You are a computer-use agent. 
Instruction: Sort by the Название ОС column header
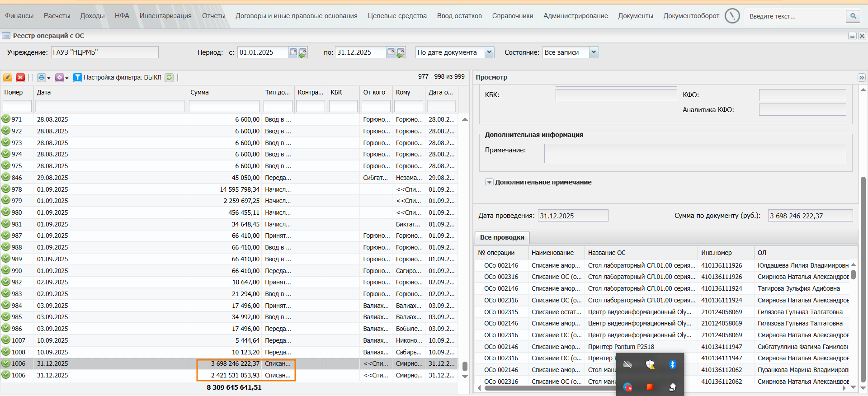pyautogui.click(x=641, y=253)
